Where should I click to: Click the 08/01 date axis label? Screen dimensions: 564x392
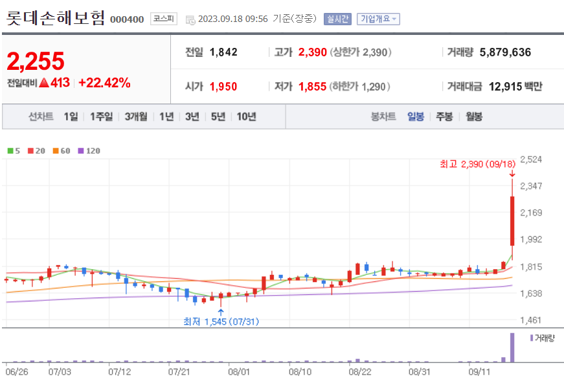click(239, 371)
